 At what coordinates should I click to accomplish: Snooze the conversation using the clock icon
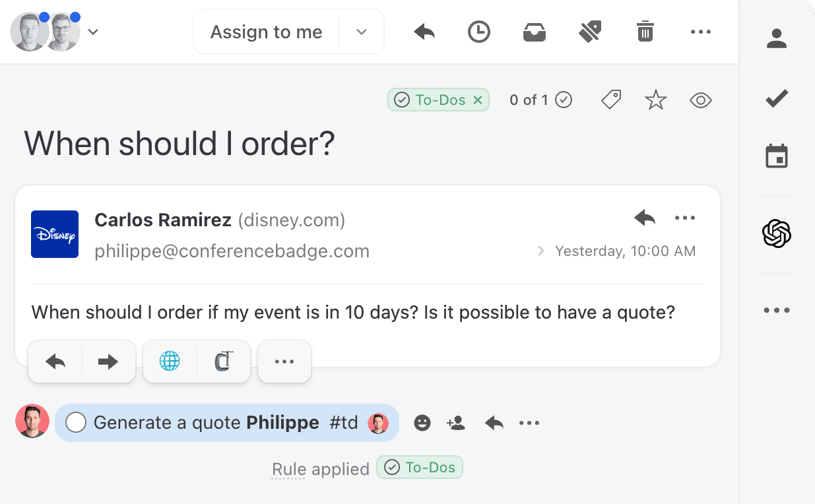click(x=479, y=31)
